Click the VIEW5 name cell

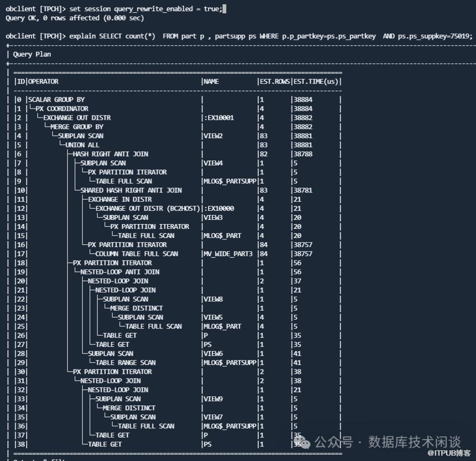tap(213, 318)
